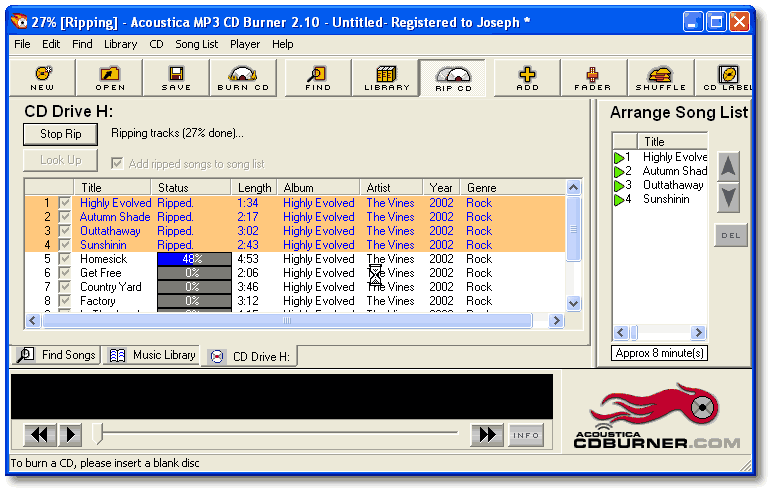Click song list horizontal scrollbar left arrow
The image size is (771, 491).
click(x=621, y=333)
